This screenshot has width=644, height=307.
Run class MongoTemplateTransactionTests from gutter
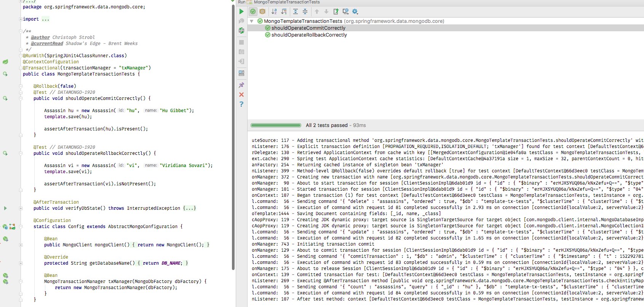[5, 74]
